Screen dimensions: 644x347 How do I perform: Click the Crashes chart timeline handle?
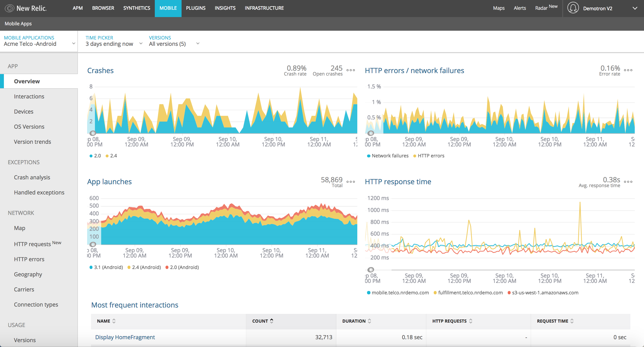[x=93, y=133]
